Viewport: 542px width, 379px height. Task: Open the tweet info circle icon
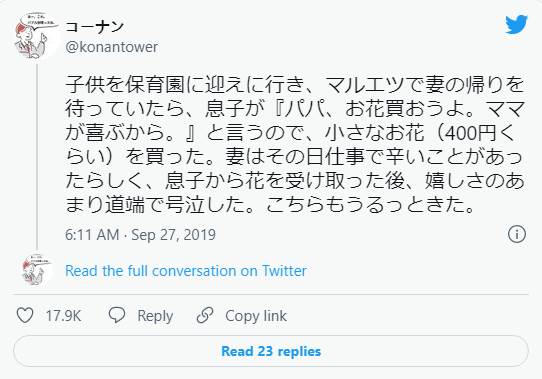517,234
